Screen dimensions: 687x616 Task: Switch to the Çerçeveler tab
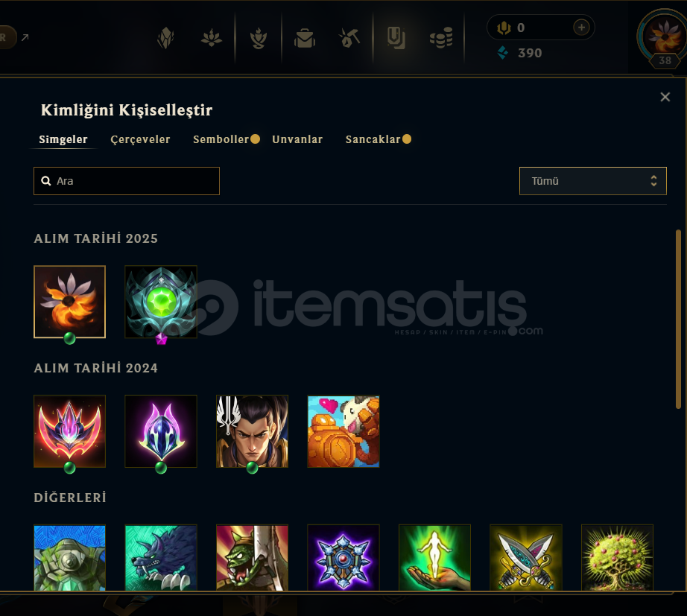point(140,139)
